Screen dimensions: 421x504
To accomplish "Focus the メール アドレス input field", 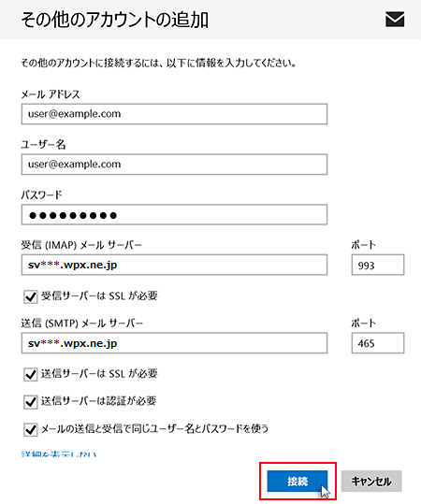I will tap(174, 114).
